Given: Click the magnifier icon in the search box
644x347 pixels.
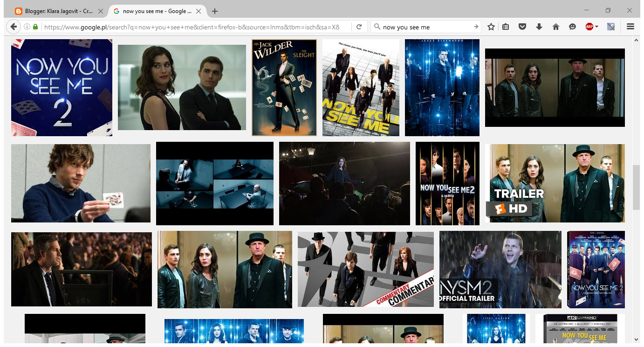Looking at the screenshot, I should coord(377,27).
